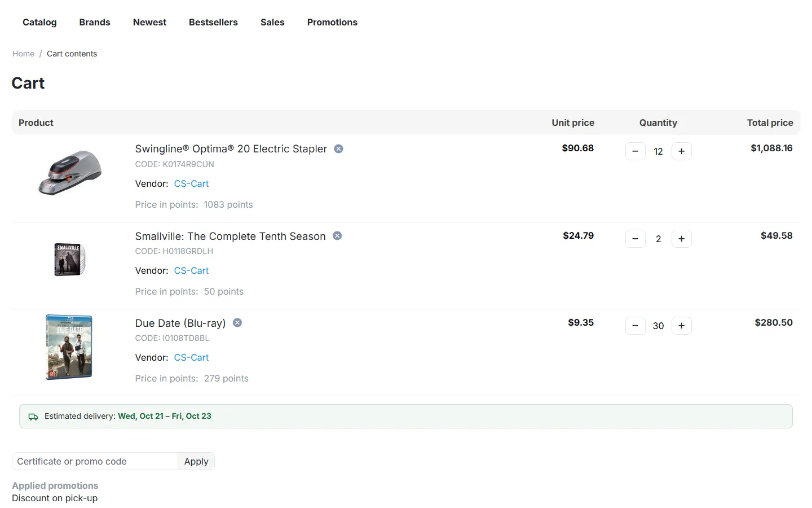Click the Smallville DVD box thumbnail

pyautogui.click(x=70, y=259)
